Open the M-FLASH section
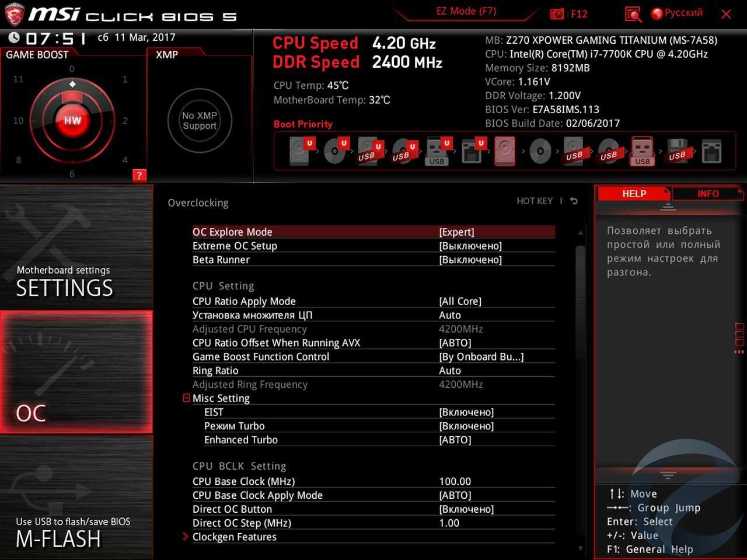This screenshot has width=747, height=560. click(x=76, y=497)
